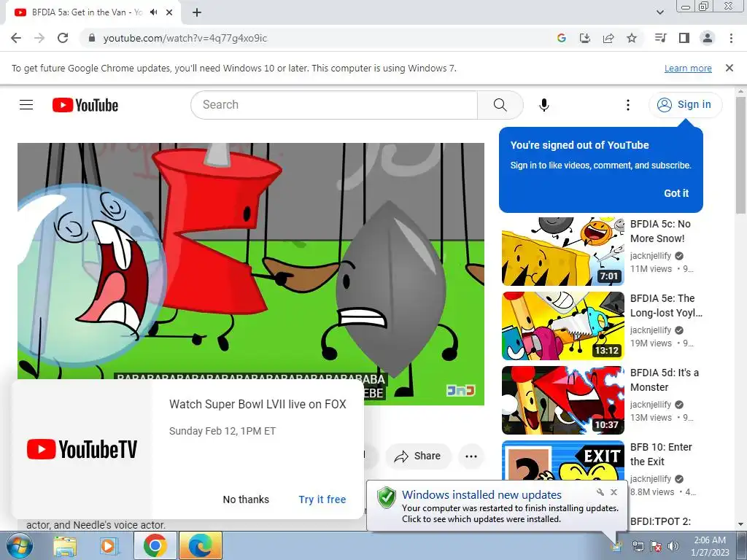The height and width of the screenshot is (560, 747).
Task: Open the BFDIA 5e: The Long-lost Yoyl thumbnail
Action: 562,326
